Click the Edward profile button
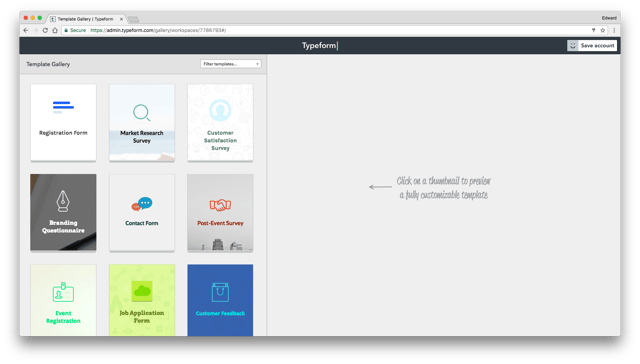Viewport: 640px width, 364px height. point(609,18)
